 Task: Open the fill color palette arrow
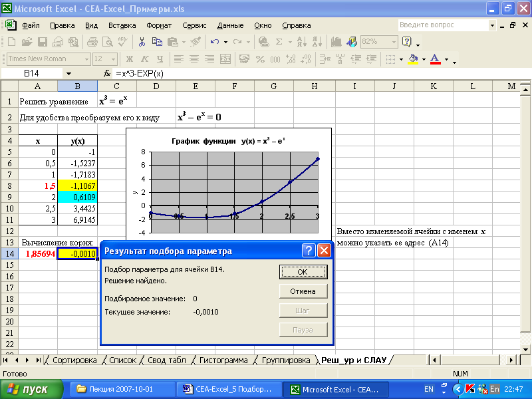point(424,59)
